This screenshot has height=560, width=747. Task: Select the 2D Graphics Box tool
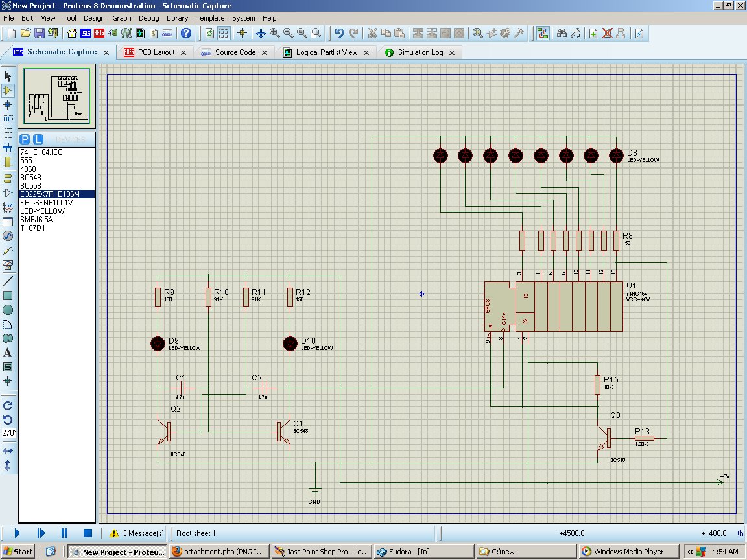[x=8, y=296]
